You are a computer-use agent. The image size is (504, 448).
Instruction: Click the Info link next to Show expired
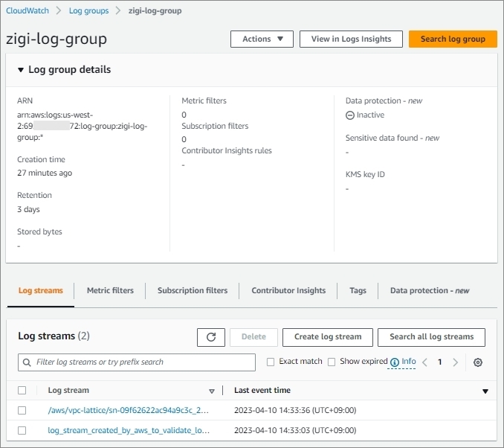pyautogui.click(x=409, y=362)
